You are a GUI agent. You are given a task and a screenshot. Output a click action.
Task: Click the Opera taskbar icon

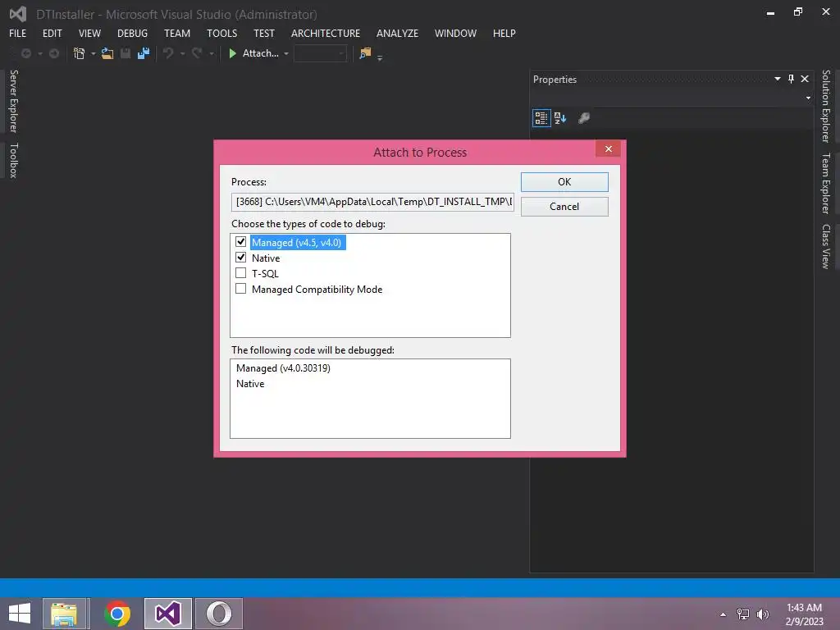tap(219, 614)
